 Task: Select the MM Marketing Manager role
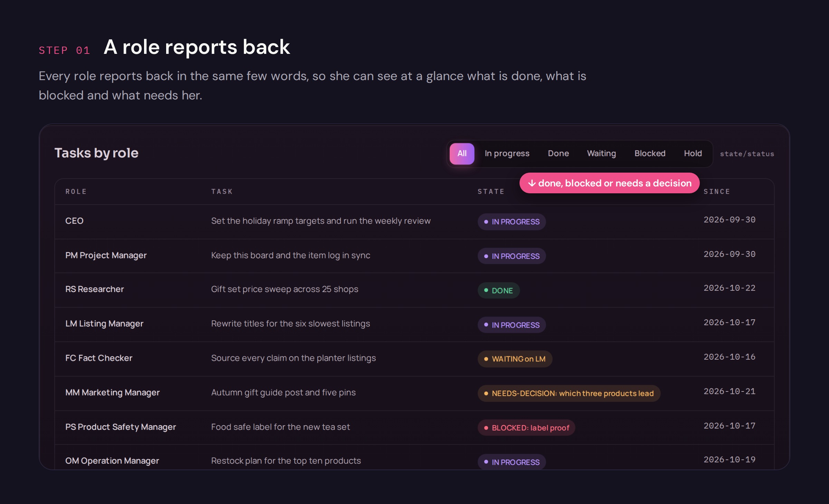click(112, 392)
